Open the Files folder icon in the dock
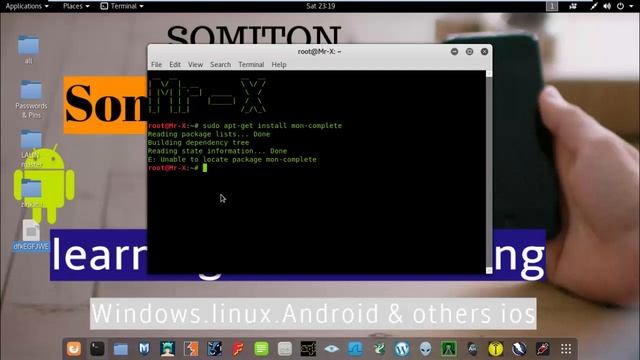Viewport: 640px width, 360px height. [121, 349]
